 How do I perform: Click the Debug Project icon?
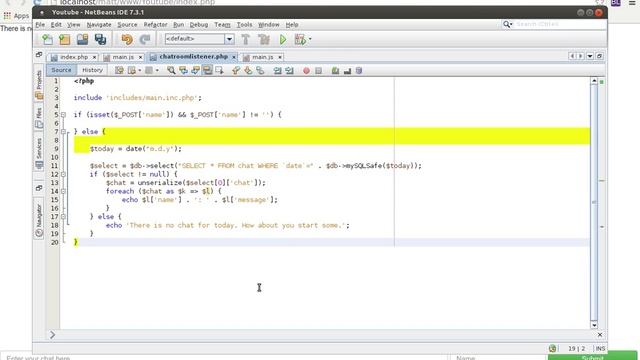click(x=300, y=40)
